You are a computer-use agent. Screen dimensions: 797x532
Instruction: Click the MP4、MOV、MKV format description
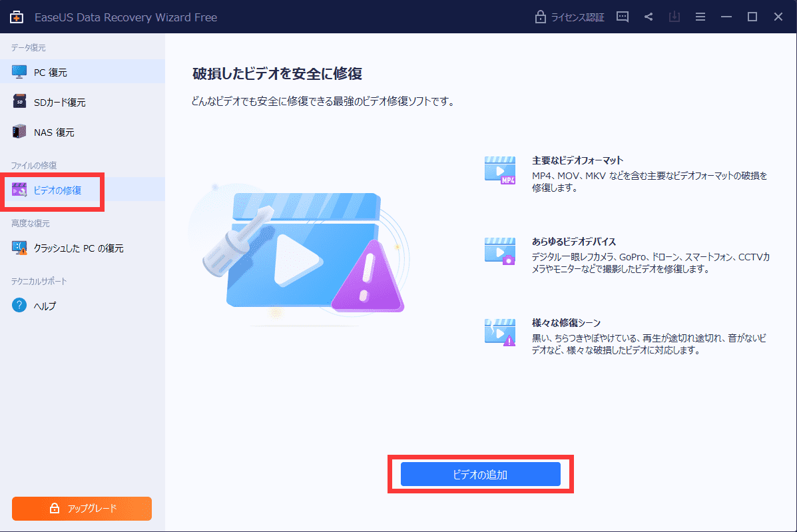tap(650, 181)
